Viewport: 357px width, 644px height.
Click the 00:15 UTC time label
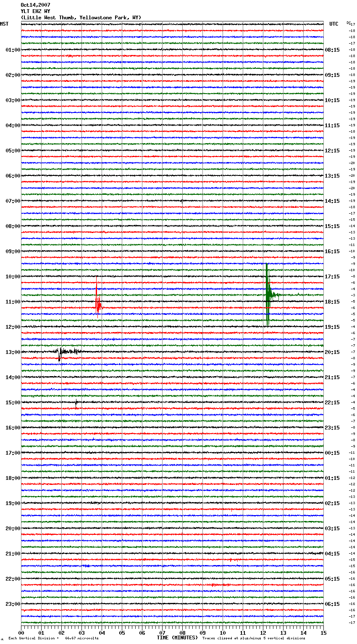tap(332, 453)
